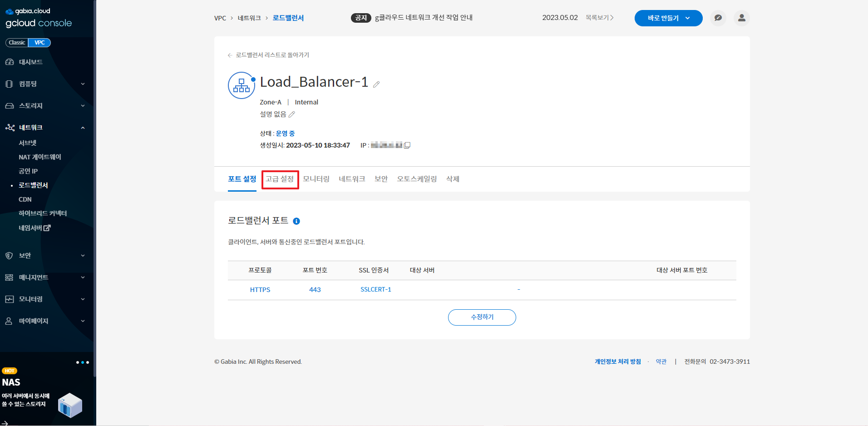Edit the Load_Balancer-1 name pencil icon
Screen dimensions: 868x426
click(376, 84)
